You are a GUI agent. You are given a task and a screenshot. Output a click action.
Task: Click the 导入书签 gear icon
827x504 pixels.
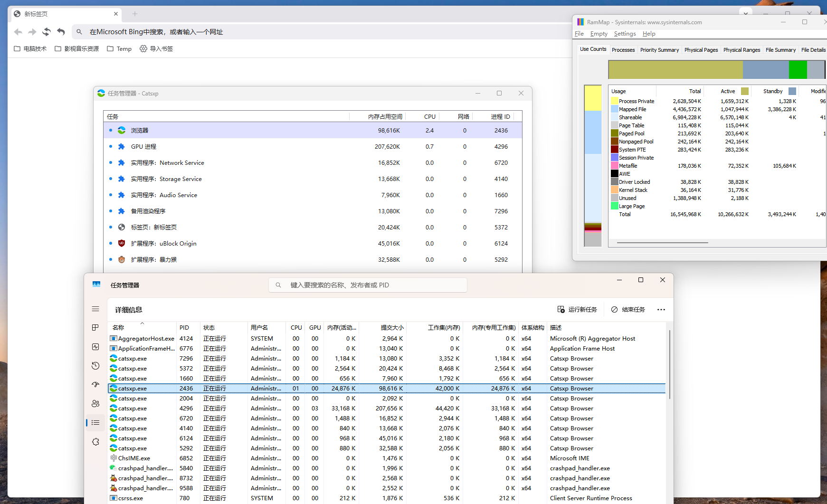point(143,48)
